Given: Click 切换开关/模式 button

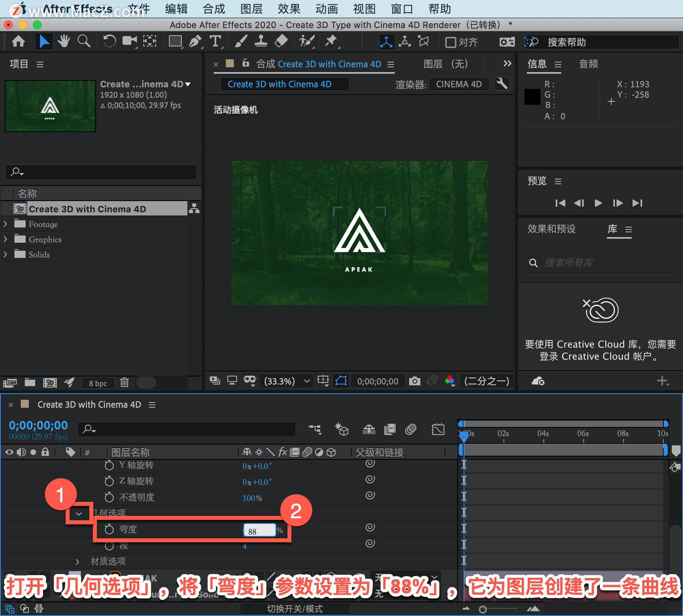Looking at the screenshot, I should (x=295, y=609).
